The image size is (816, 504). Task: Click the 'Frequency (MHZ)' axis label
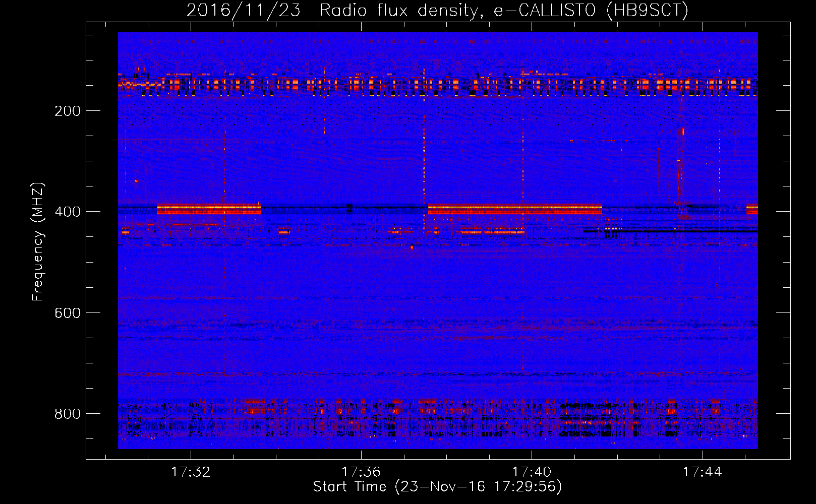pyautogui.click(x=38, y=242)
